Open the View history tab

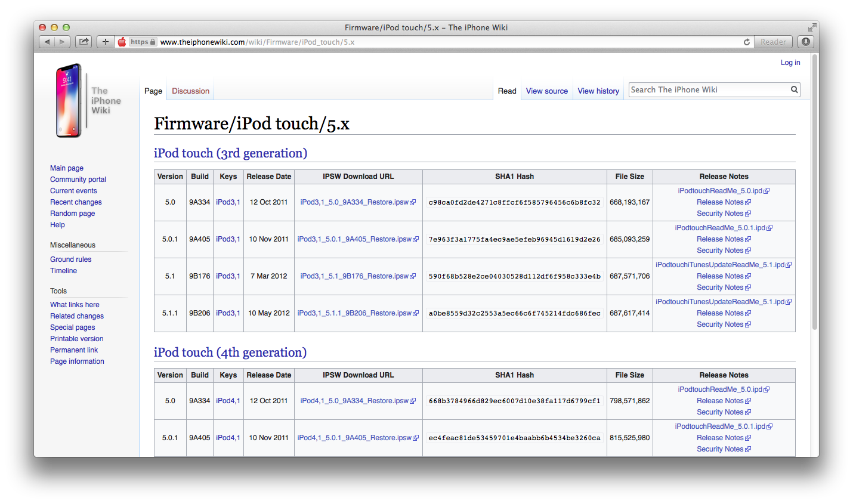(598, 91)
